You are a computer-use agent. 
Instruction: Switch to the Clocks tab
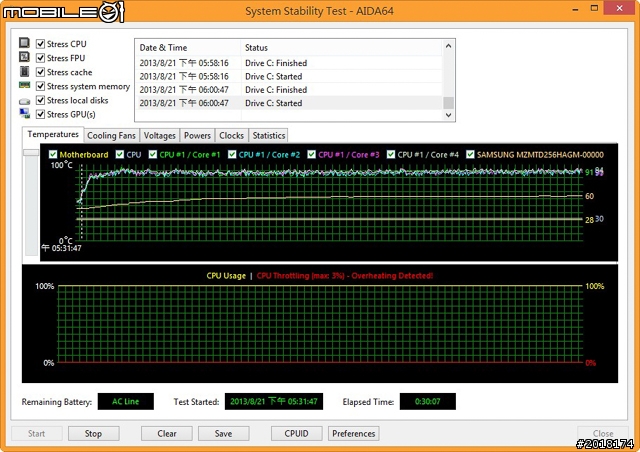pos(231,136)
